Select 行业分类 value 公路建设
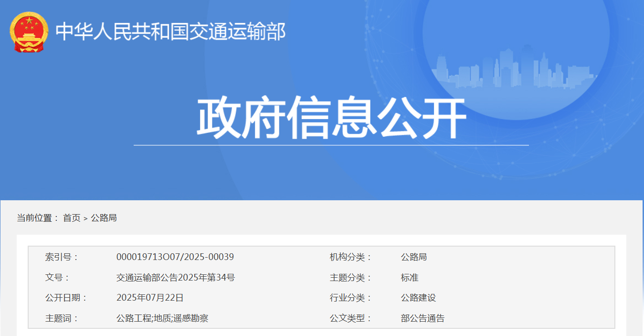The image size is (644, 336). tap(418, 298)
